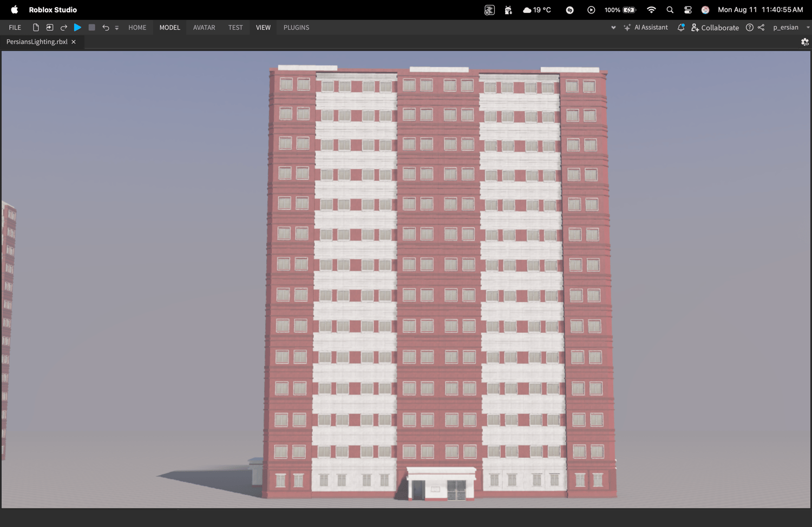Screen dimensions: 812x527
Task: Click the gray Stop button
Action: pyautogui.click(x=92, y=28)
